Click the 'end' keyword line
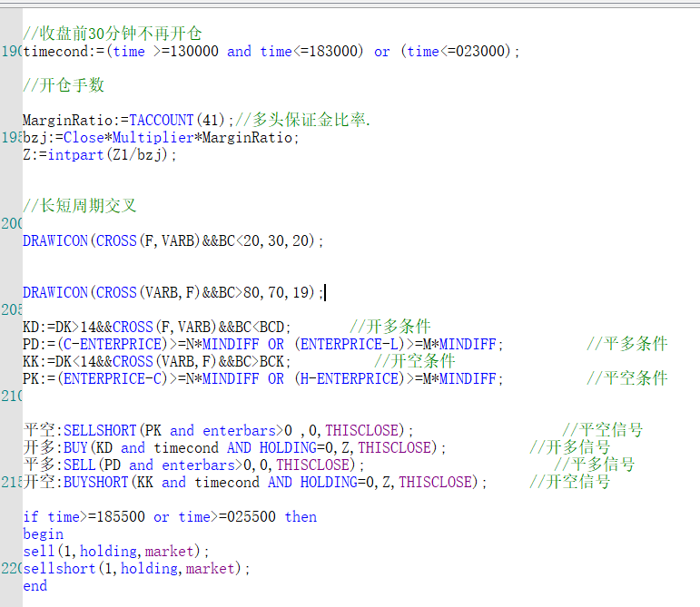Screen dimensions: 700x607 point(35,586)
